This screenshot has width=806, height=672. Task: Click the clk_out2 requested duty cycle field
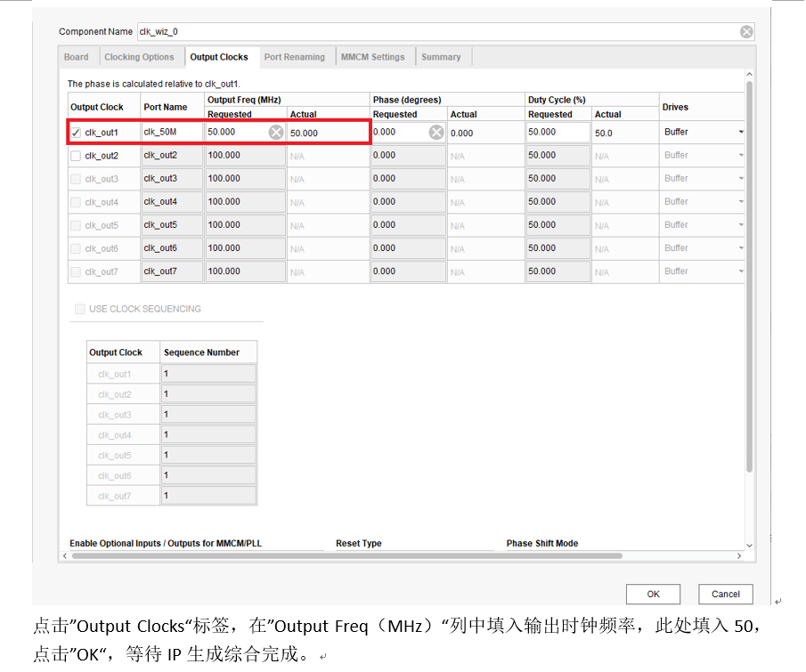click(x=558, y=155)
